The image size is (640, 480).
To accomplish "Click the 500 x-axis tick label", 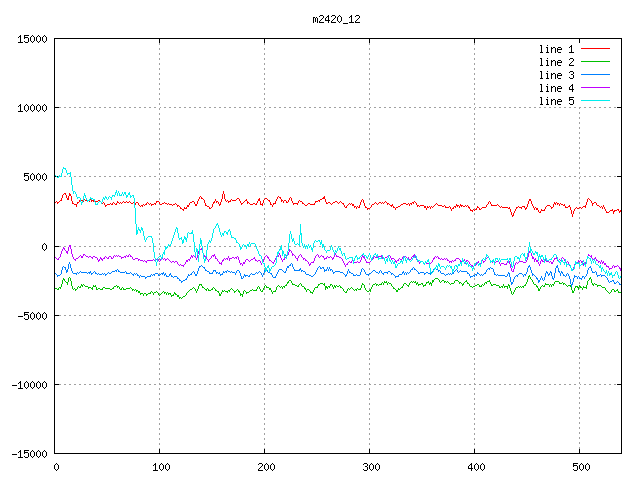I will click(580, 467).
